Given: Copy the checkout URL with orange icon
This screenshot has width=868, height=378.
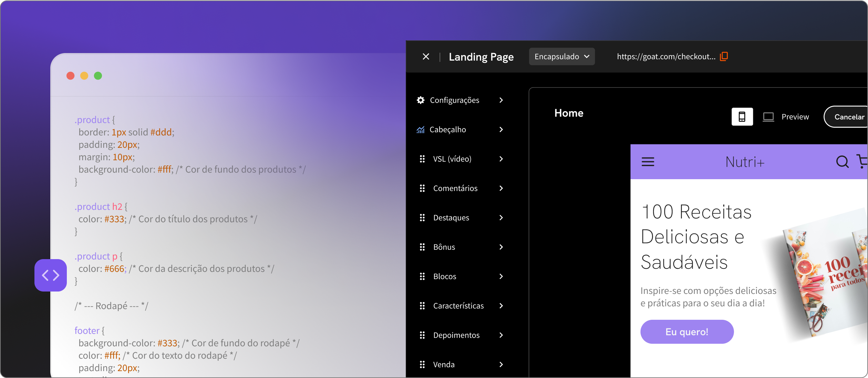Looking at the screenshot, I should pos(724,56).
